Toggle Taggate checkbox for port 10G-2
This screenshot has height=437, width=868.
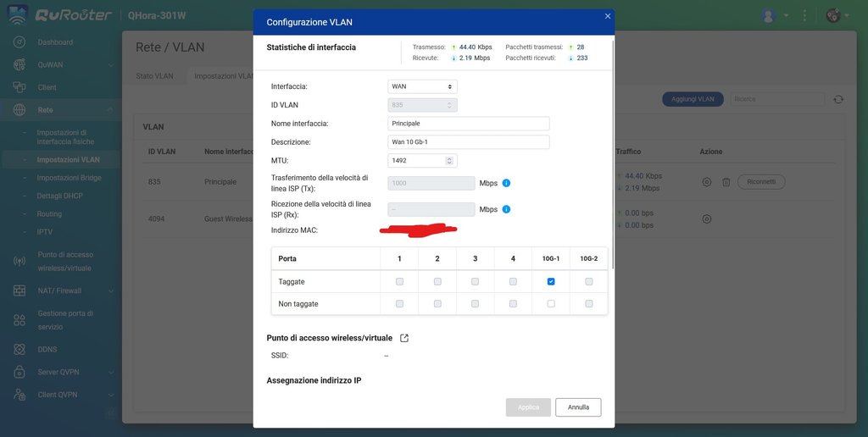[589, 281]
